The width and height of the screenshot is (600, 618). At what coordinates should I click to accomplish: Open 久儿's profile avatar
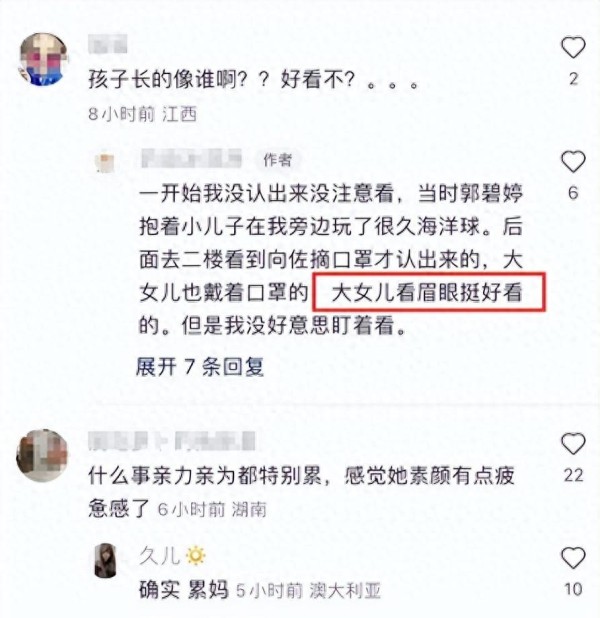(106, 560)
